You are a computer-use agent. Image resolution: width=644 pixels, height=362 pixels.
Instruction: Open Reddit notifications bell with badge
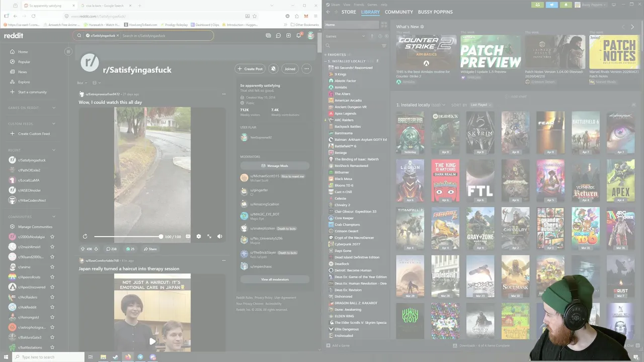pos(299,35)
